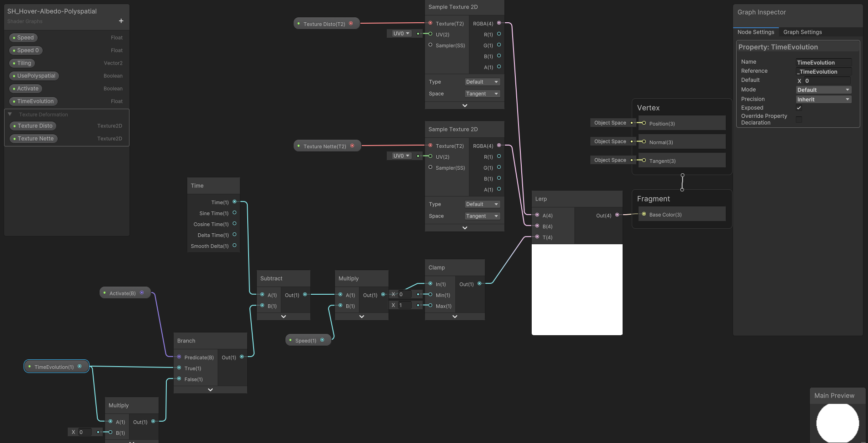Switch to the Graph Settings tab
The width and height of the screenshot is (868, 443).
(x=802, y=32)
